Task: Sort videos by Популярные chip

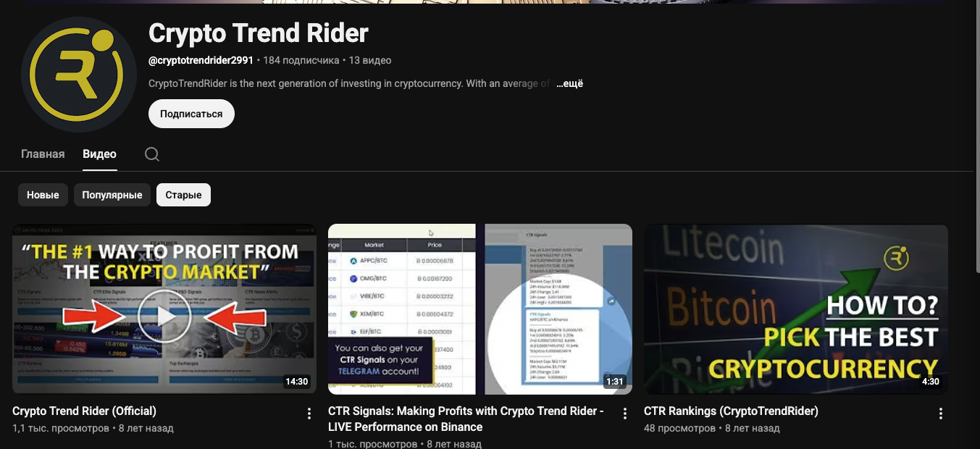Action: (x=112, y=195)
